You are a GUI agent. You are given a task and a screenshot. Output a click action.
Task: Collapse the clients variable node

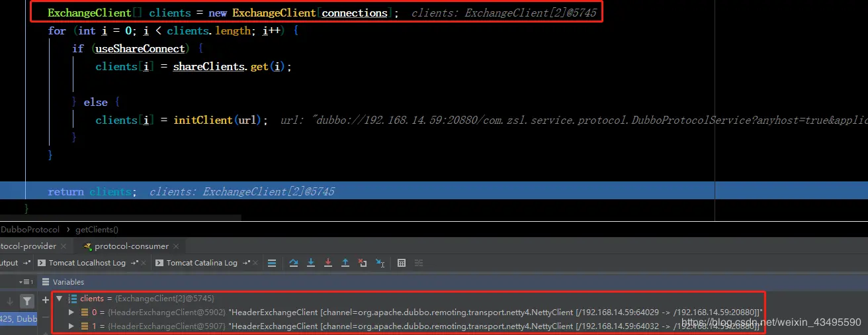pos(60,299)
